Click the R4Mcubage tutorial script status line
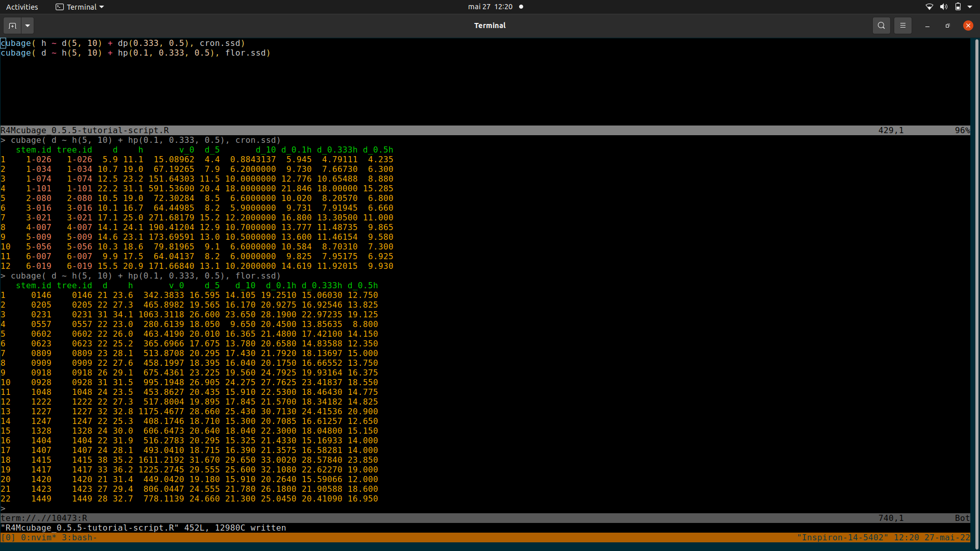This screenshot has width=980, height=551. coord(85,130)
